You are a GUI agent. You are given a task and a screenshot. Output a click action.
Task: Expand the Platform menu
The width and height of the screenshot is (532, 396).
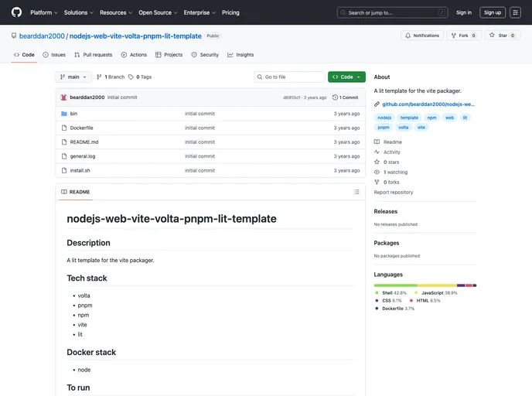tap(43, 12)
